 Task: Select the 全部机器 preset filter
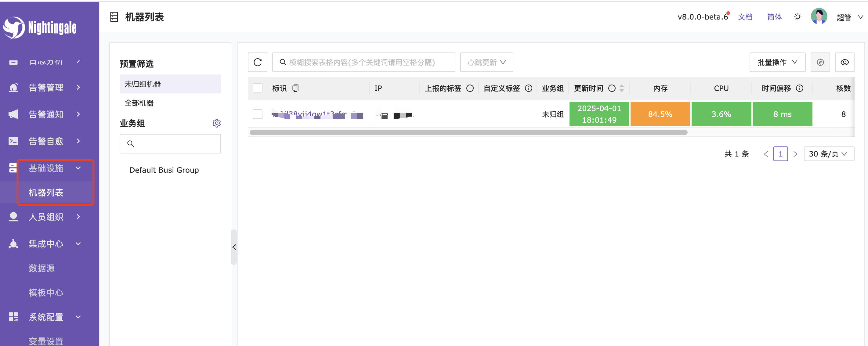139,103
